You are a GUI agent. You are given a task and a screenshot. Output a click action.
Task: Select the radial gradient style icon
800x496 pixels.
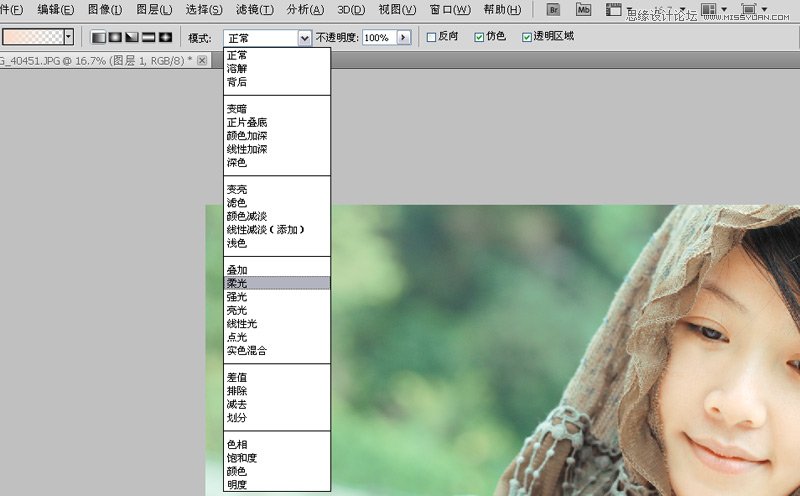coord(115,37)
